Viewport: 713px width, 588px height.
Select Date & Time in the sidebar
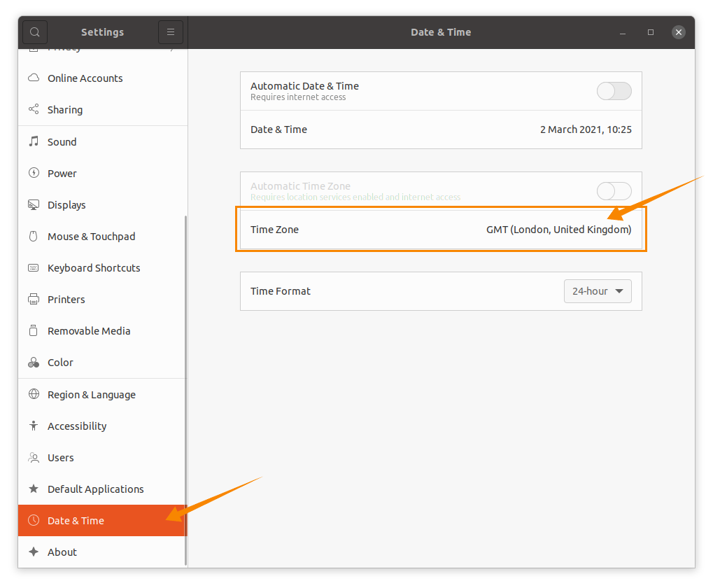tap(103, 521)
